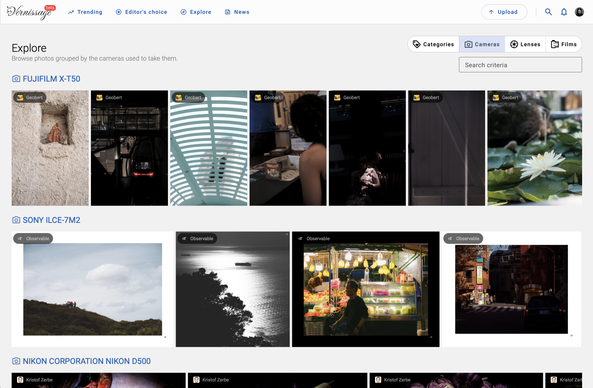This screenshot has width=593, height=388.
Task: Open the search magnifier icon
Action: tap(548, 12)
